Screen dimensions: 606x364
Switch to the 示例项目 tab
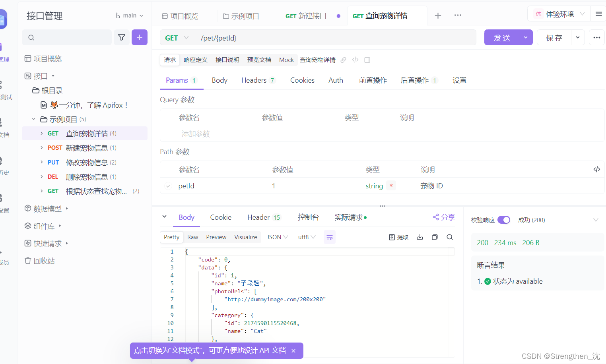[241, 16]
